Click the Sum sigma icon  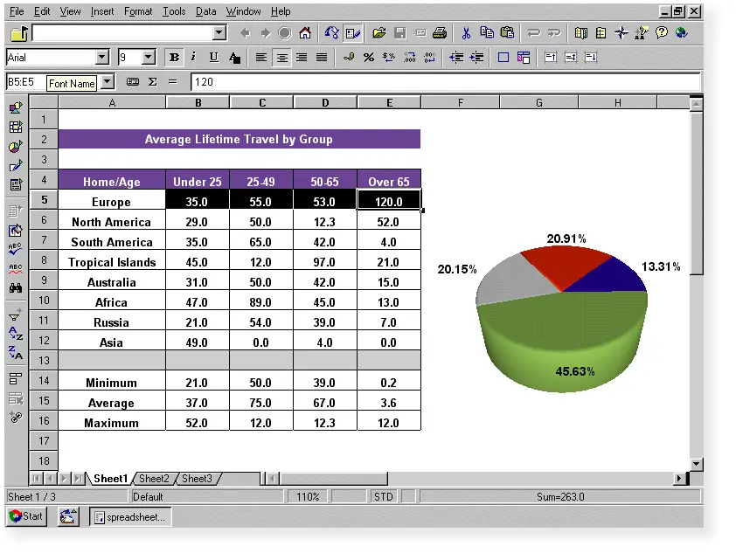pyautogui.click(x=152, y=82)
